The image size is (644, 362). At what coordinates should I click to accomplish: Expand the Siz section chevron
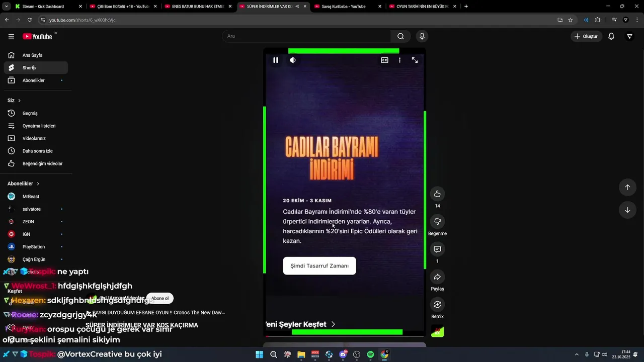(20, 101)
